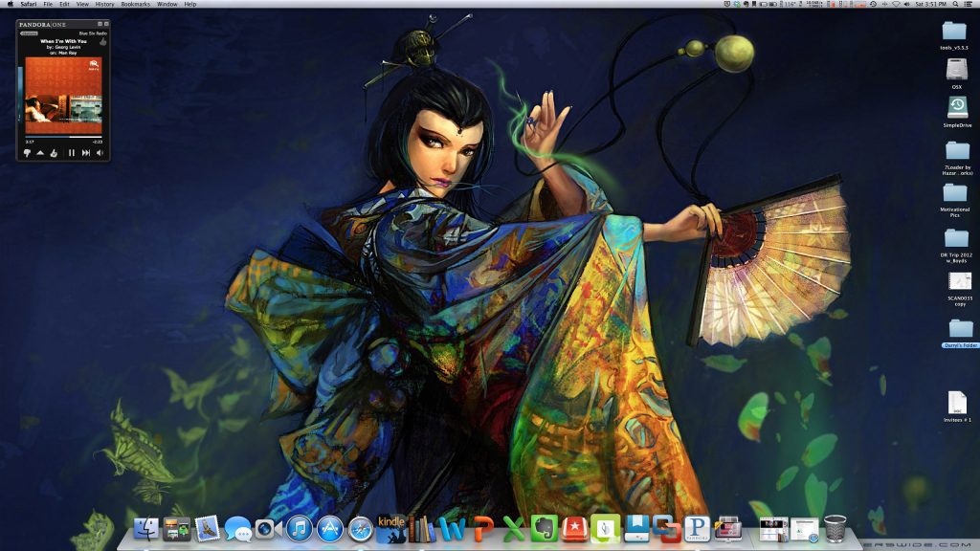Open the Edit menu

[64, 4]
